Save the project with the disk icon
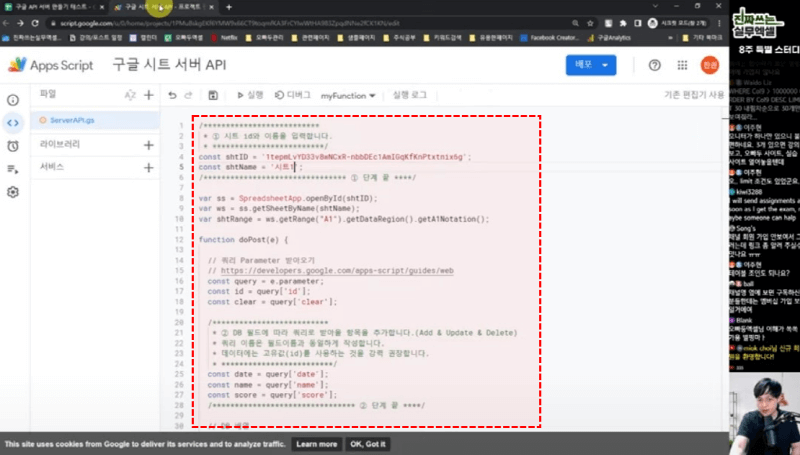The width and height of the screenshot is (800, 455). click(213, 95)
